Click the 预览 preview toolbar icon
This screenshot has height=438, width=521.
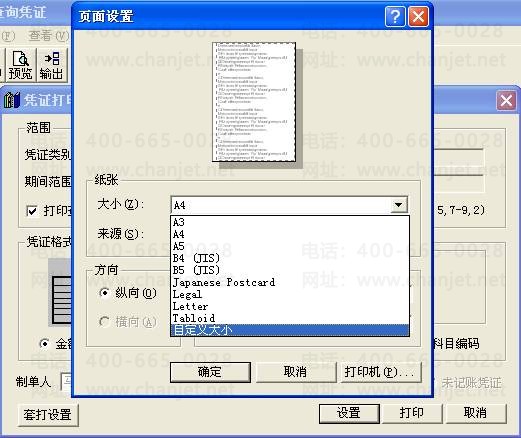click(20, 65)
